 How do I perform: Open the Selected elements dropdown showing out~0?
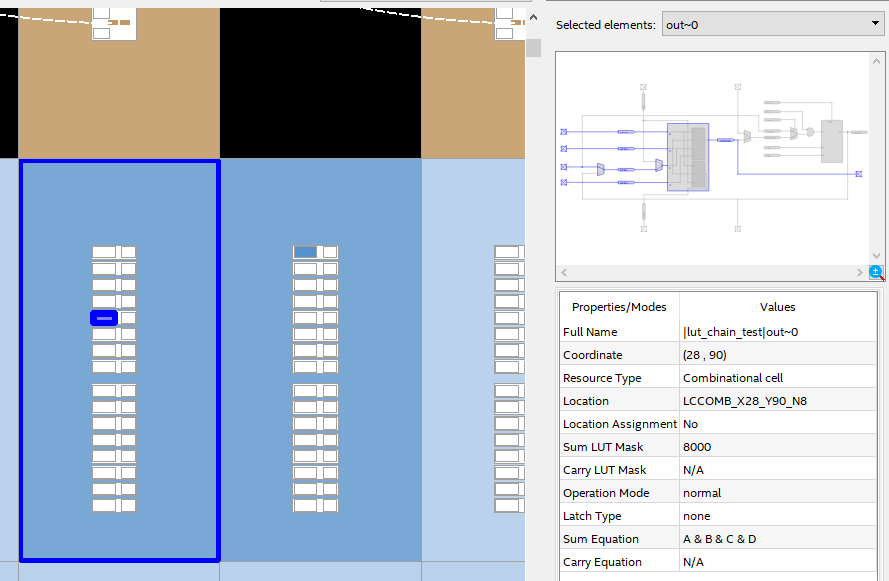coord(773,24)
